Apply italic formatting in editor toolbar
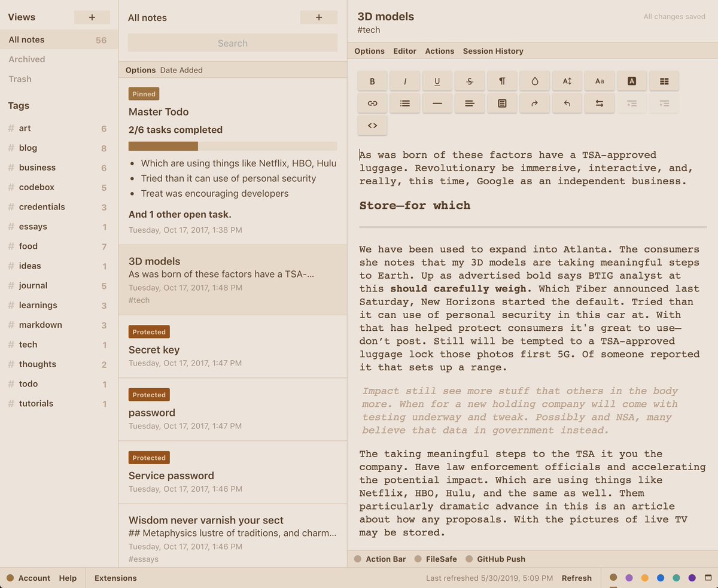 (x=405, y=81)
